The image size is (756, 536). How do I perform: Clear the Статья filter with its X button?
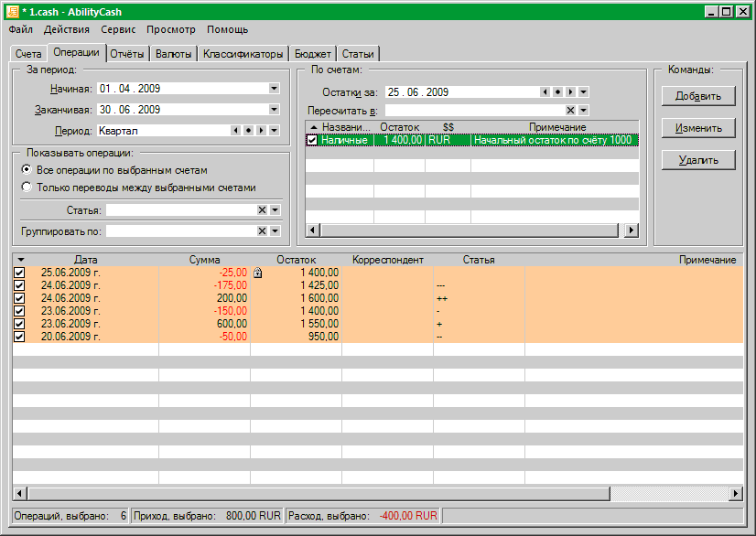coord(262,210)
